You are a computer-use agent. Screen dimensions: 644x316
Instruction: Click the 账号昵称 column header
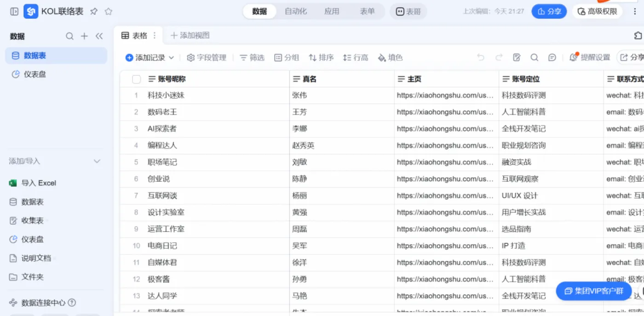pyautogui.click(x=205, y=79)
